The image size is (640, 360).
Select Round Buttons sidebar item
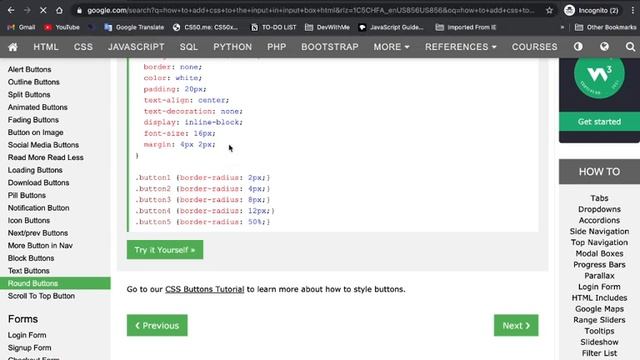pyautogui.click(x=55, y=283)
